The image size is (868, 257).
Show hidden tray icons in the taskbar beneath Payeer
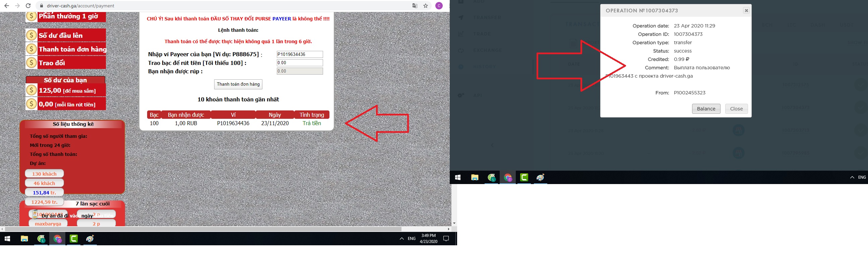click(x=852, y=178)
